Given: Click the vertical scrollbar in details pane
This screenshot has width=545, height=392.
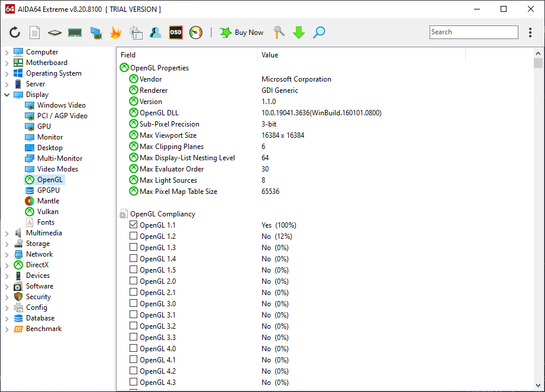Looking at the screenshot, I should coord(537,225).
